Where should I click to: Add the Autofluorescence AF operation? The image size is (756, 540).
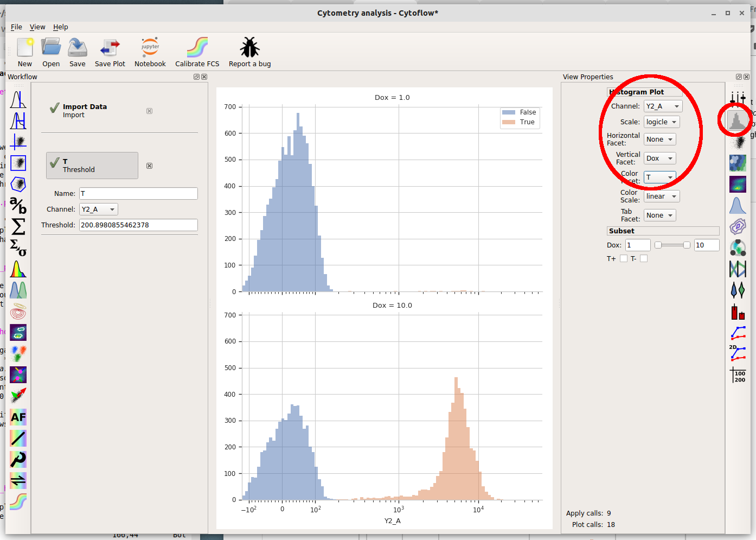tap(18, 417)
